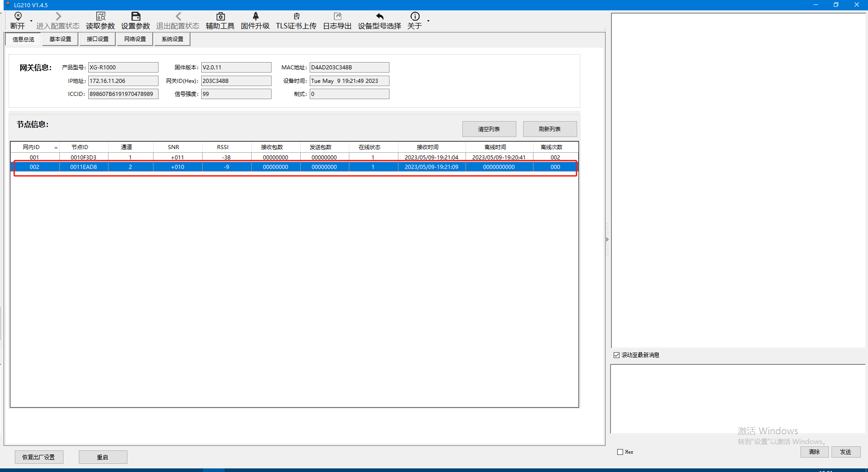Click the 设置参数 save parameters icon
The width and height of the screenshot is (868, 472).
[x=136, y=17]
